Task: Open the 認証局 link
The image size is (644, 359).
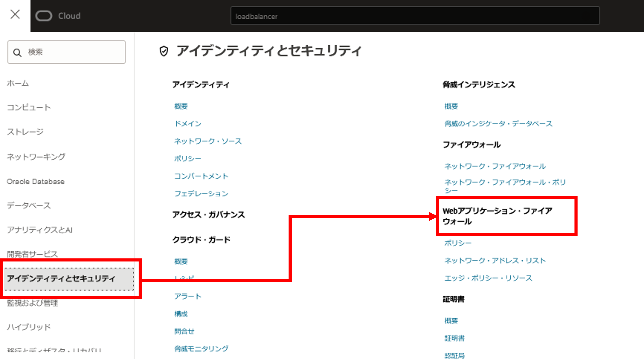Action: point(454,356)
